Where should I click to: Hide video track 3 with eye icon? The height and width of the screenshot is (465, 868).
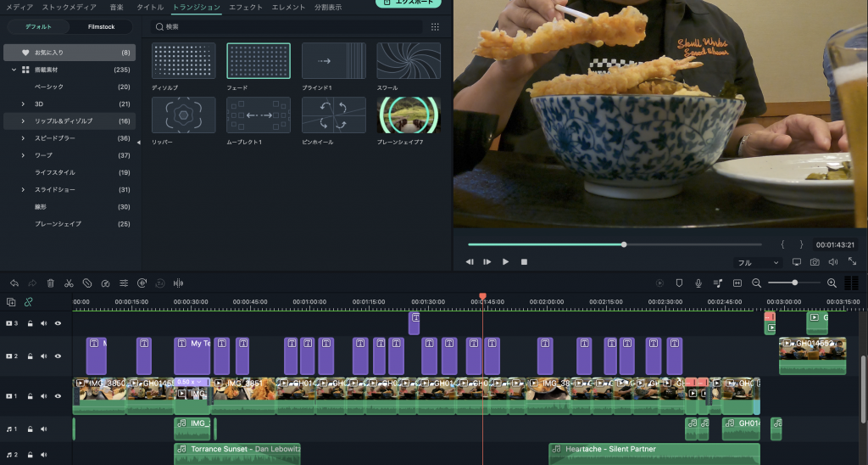pyautogui.click(x=58, y=323)
